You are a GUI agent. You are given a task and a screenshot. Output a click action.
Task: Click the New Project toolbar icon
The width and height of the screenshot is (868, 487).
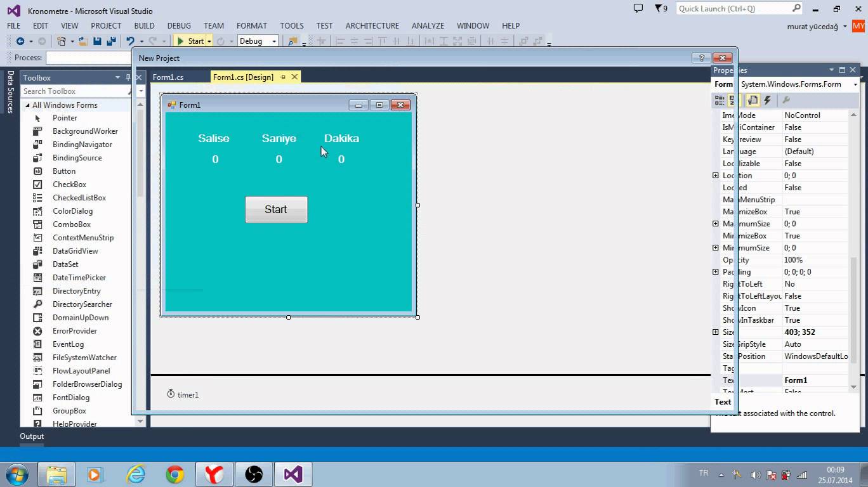pyautogui.click(x=62, y=41)
